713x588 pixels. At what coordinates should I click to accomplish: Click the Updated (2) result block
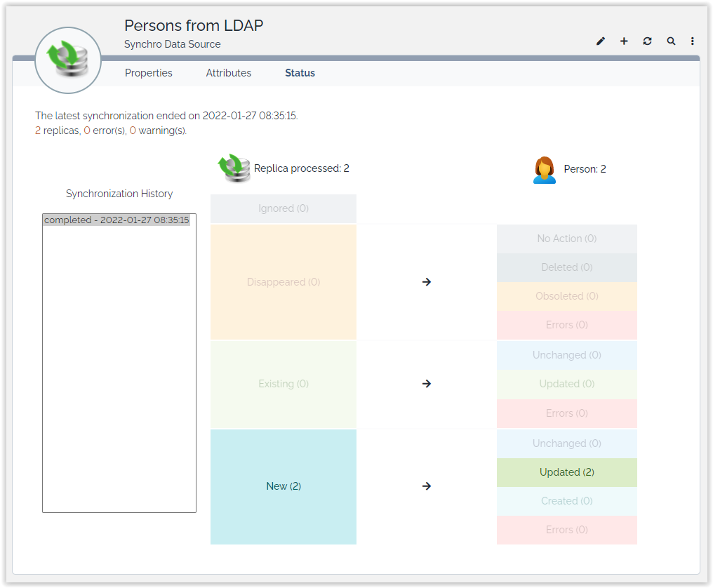pos(566,472)
